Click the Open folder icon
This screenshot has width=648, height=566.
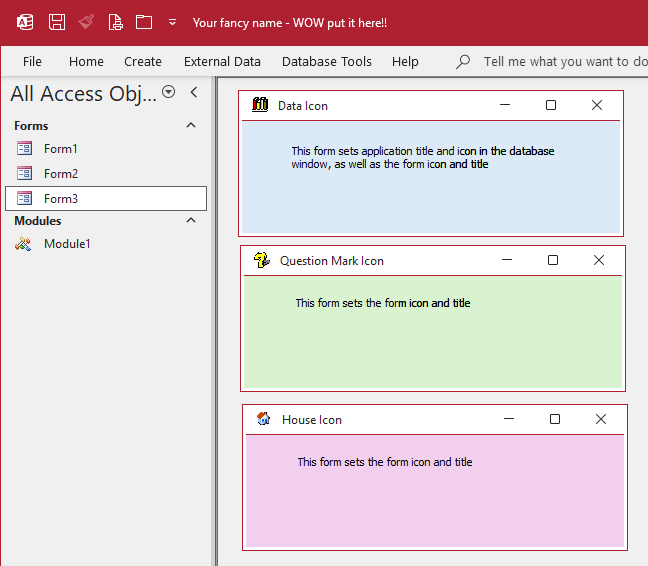[x=144, y=22]
